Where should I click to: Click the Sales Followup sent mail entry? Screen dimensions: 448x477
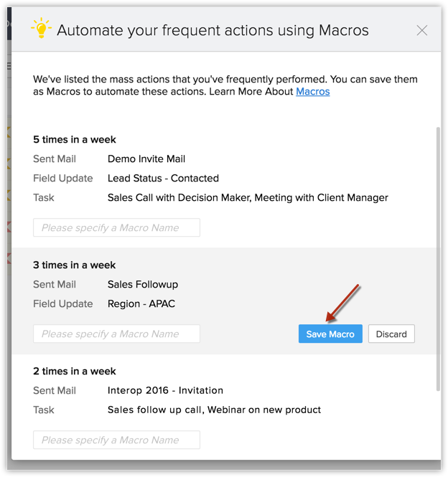coord(141,285)
